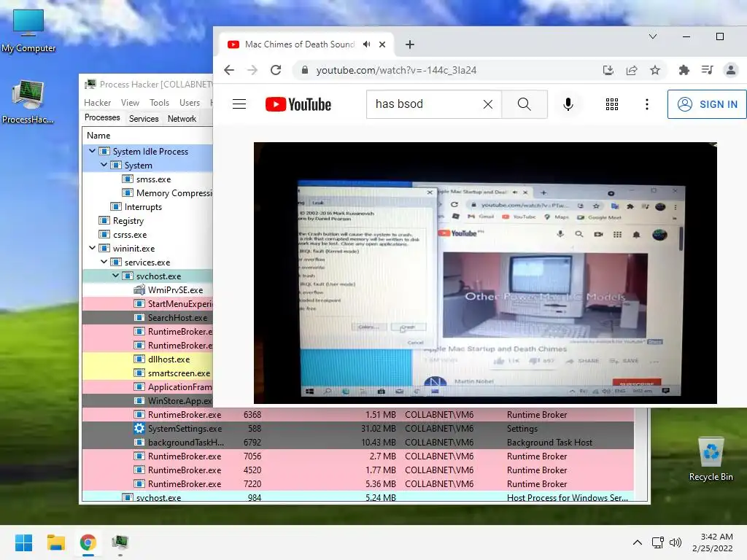
Task: Open Chrome profile avatar icon
Action: point(731,71)
